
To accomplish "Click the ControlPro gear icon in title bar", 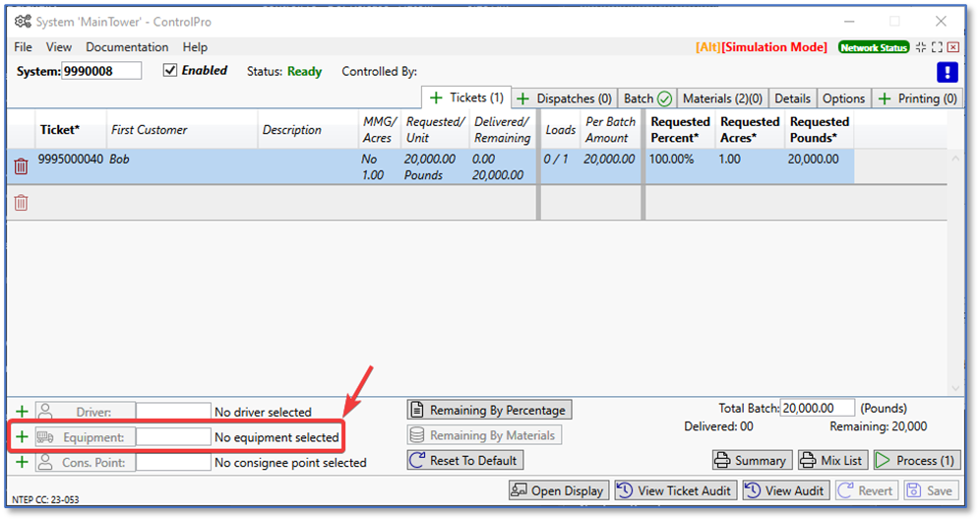I will 23,21.
